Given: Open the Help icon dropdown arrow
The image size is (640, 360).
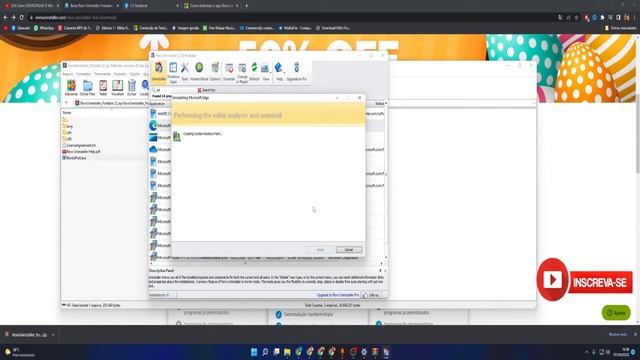Looking at the screenshot, I should coord(284,73).
